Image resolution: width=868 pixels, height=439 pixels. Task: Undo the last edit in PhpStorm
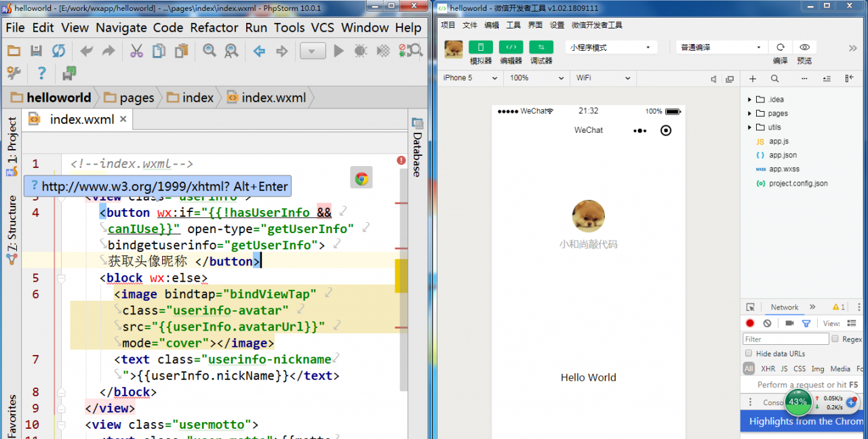click(86, 51)
